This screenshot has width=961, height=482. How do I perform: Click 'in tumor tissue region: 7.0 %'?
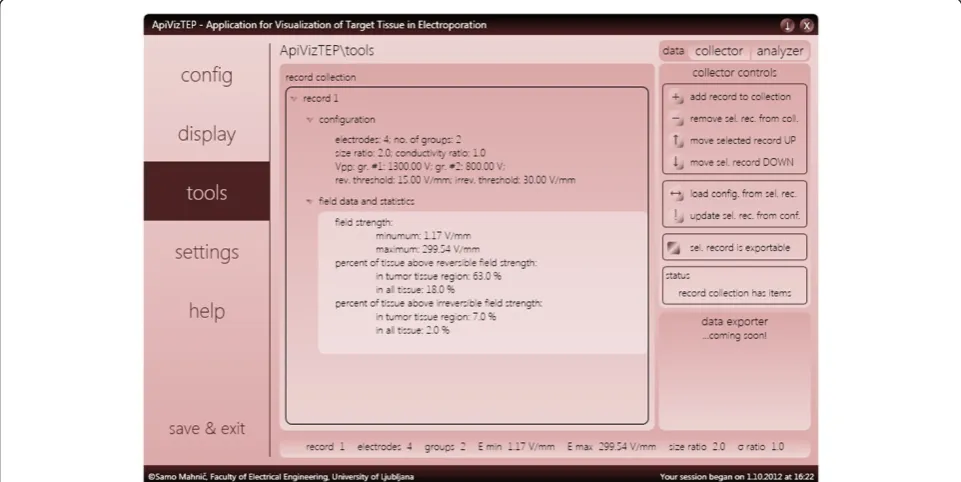point(436,317)
